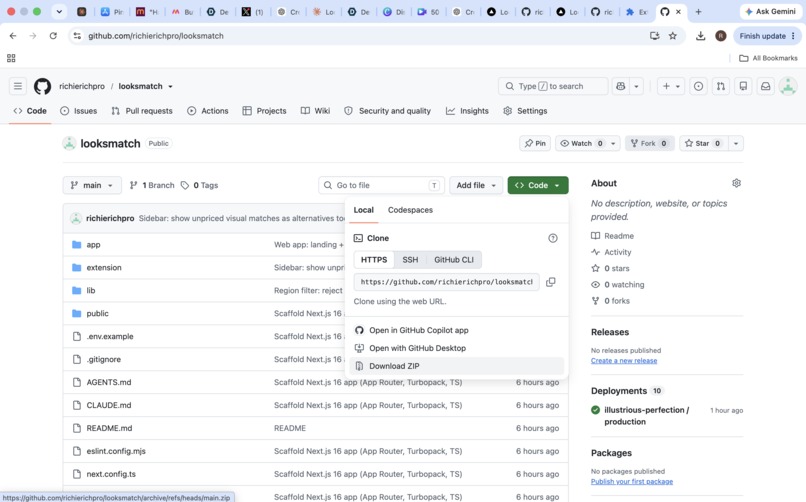Open the notifications inbox icon

[x=765, y=86]
